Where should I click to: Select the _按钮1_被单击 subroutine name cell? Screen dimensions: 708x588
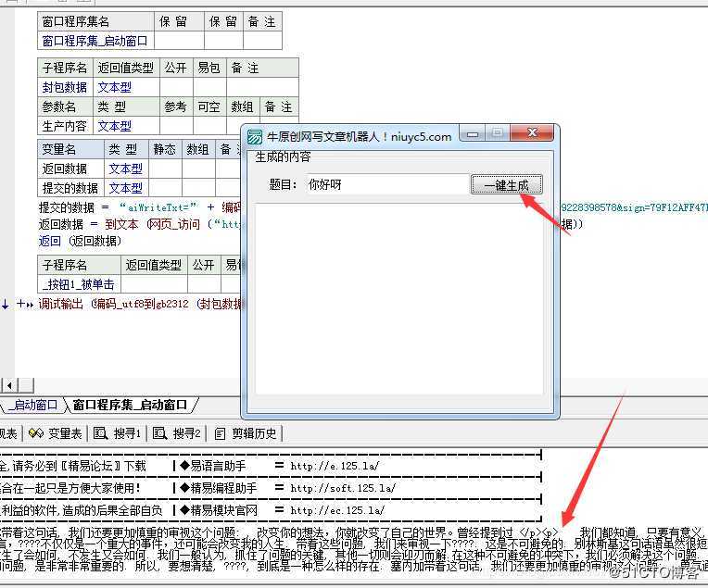79,284
